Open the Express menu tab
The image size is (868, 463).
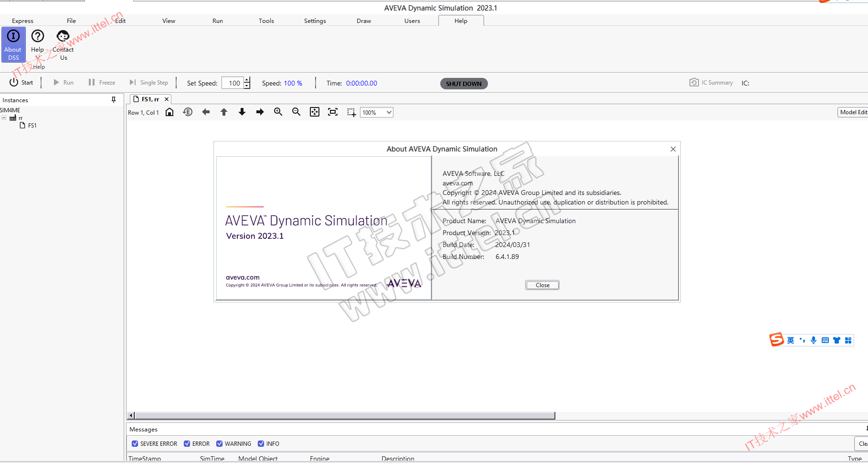coord(22,21)
